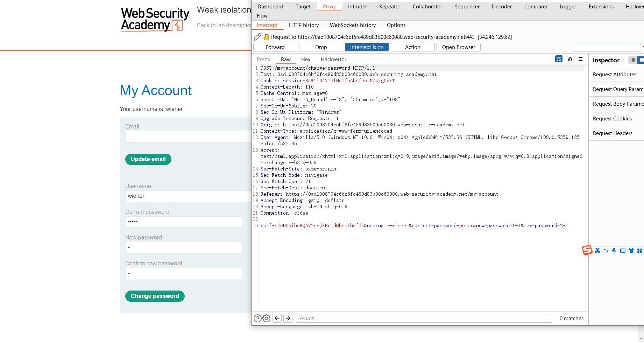Click the IME microphone voice input icon
The width and height of the screenshot is (644, 342).
614,251
